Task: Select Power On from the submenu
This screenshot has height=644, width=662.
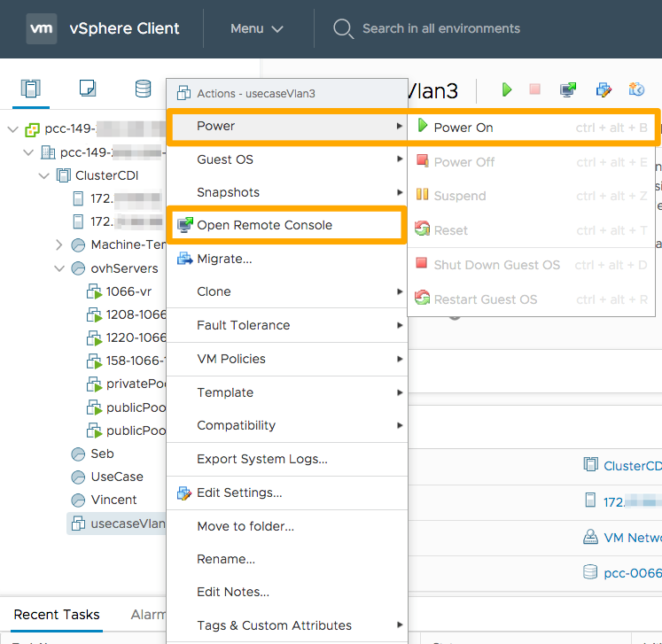Action: (x=463, y=128)
